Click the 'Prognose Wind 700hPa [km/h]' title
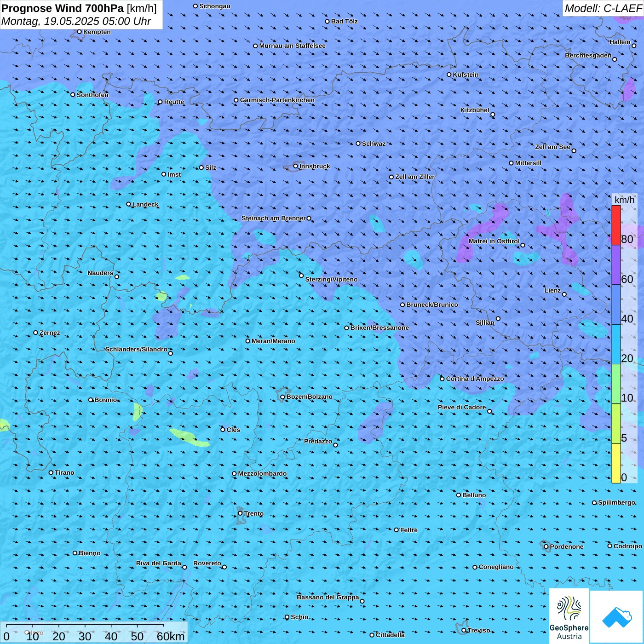This screenshot has width=644, height=644. tap(79, 8)
